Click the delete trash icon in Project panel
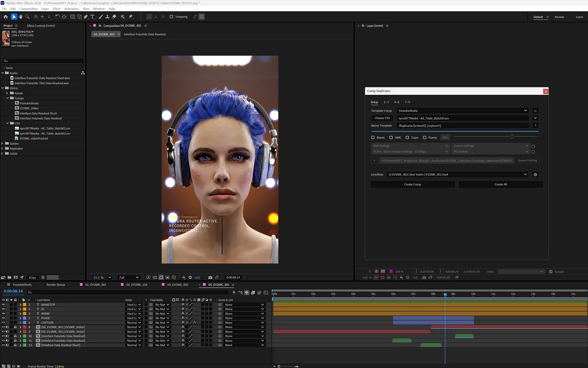This screenshot has height=368, width=588. (x=43, y=277)
